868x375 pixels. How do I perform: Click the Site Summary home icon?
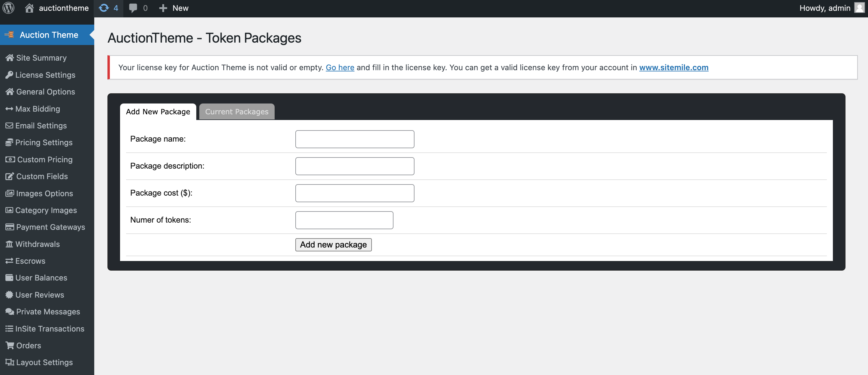click(x=9, y=58)
